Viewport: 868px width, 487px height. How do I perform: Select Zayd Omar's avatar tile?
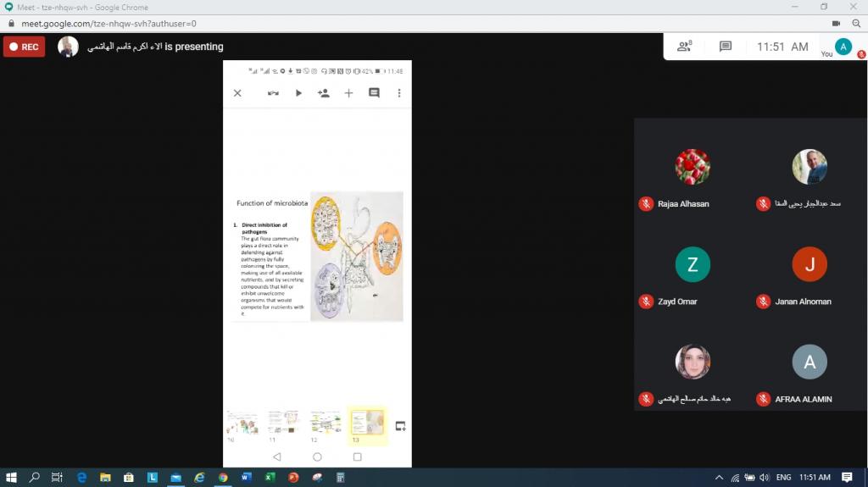[693, 265]
